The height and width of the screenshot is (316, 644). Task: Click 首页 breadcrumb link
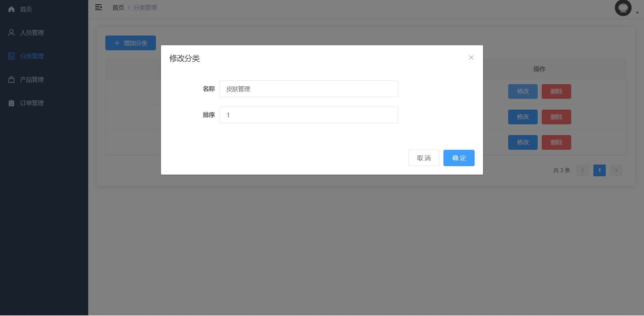point(118,8)
